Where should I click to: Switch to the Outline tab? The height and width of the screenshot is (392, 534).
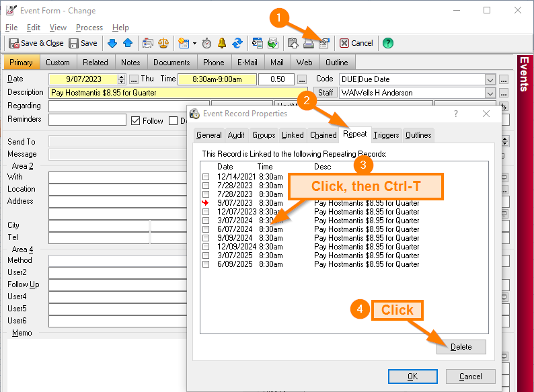coord(337,63)
